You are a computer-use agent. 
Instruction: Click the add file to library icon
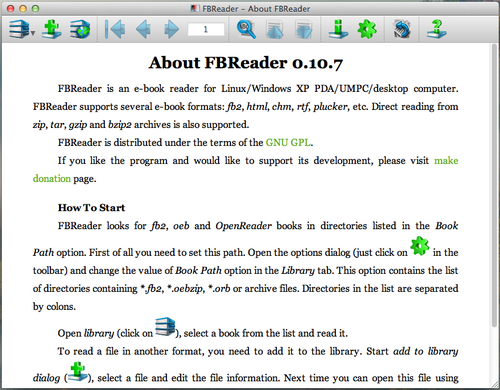(x=51, y=29)
